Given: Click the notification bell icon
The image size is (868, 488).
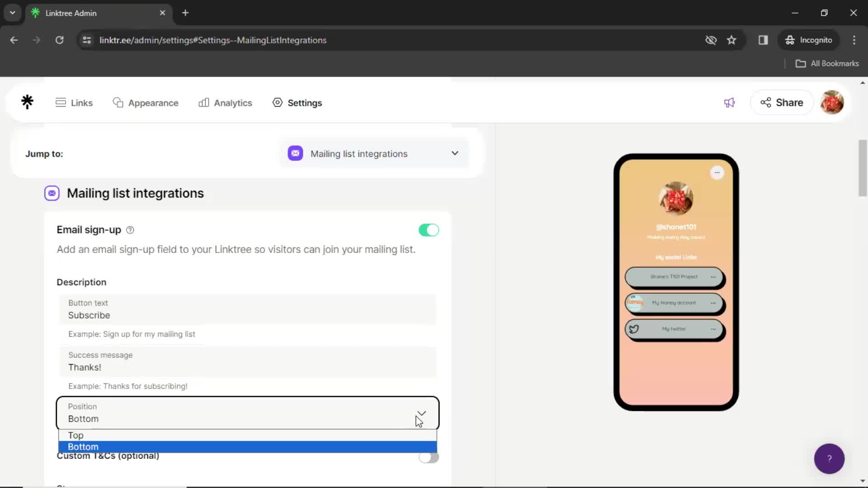Looking at the screenshot, I should 730,102.
